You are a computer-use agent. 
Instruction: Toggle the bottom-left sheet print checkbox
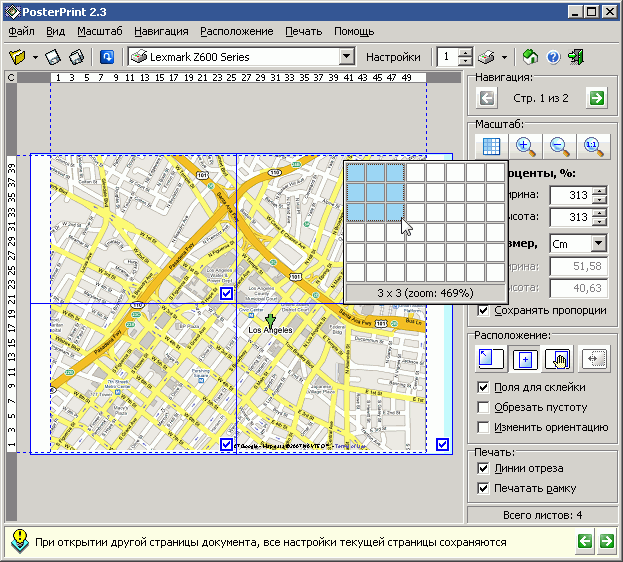click(x=226, y=444)
